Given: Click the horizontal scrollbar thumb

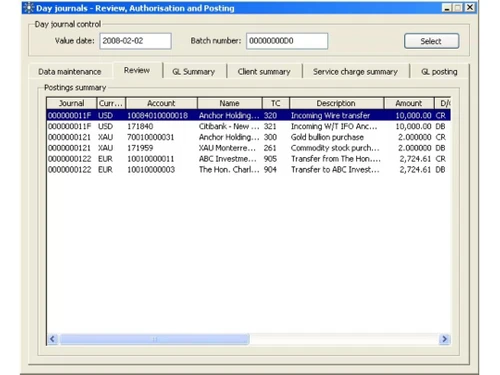Looking at the screenshot, I should (154, 339).
